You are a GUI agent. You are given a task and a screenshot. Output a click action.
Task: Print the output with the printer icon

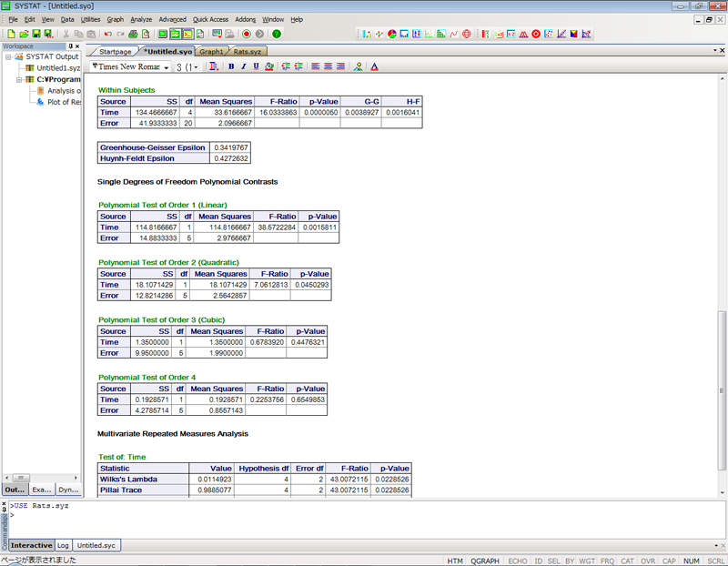(x=133, y=34)
